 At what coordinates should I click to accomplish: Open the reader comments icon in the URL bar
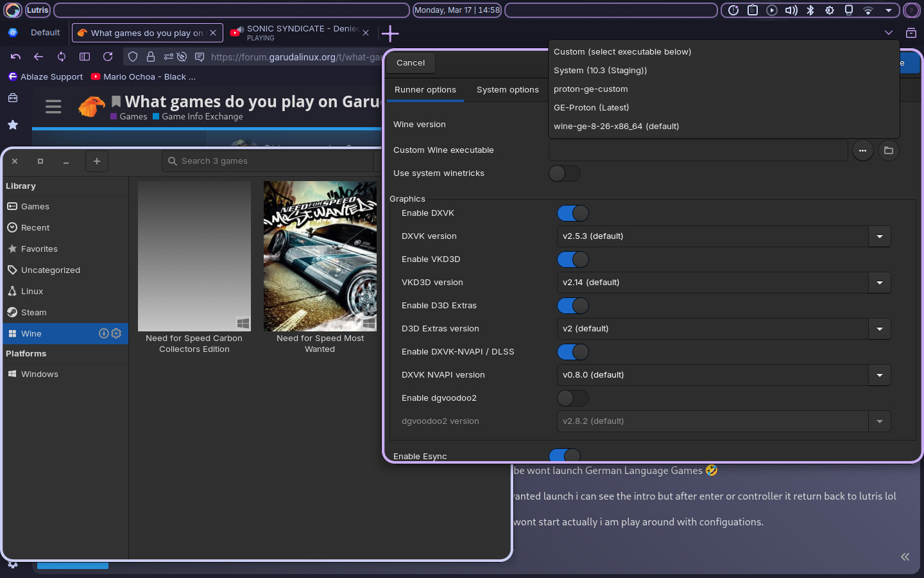tap(200, 57)
